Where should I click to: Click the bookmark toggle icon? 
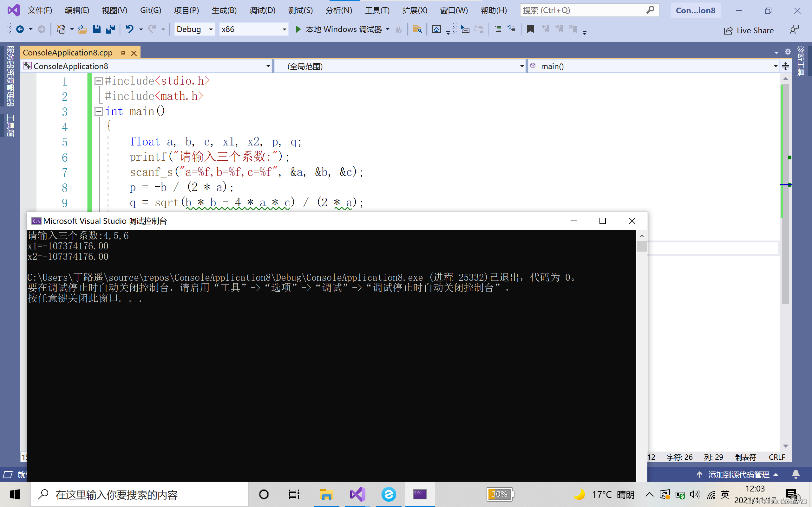click(530, 29)
